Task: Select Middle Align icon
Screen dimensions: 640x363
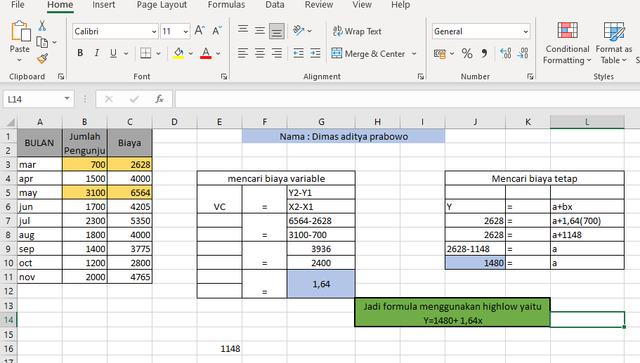Action: (260, 31)
